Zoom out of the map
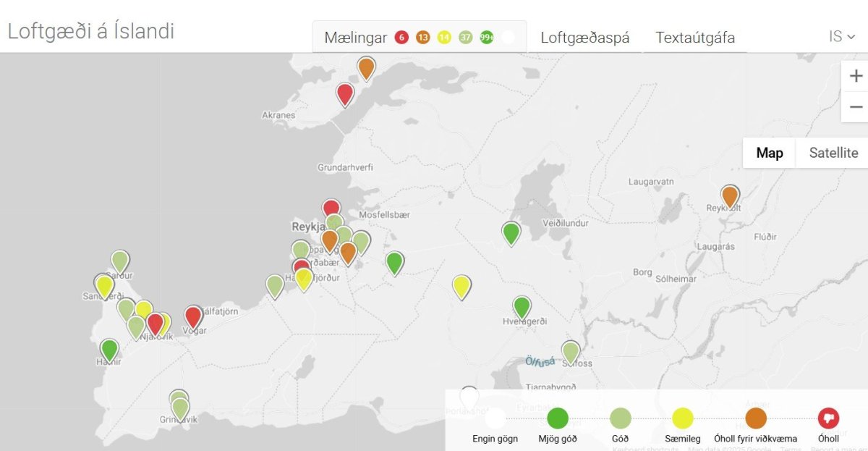 click(x=856, y=107)
